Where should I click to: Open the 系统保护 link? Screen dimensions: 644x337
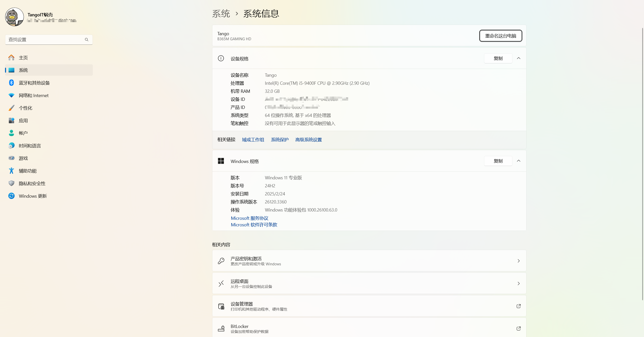point(280,140)
